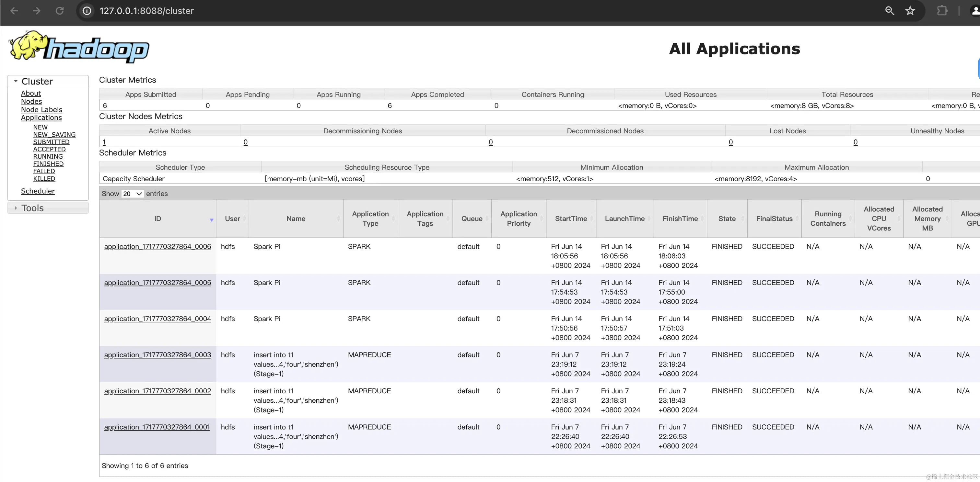Viewport: 980px width, 482px height.
Task: Open the Scheduler link in sidebar
Action: [x=38, y=191]
